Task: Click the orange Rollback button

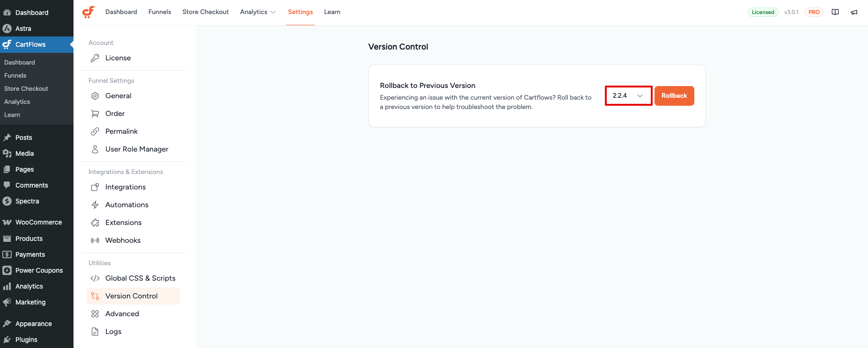Action: point(674,96)
